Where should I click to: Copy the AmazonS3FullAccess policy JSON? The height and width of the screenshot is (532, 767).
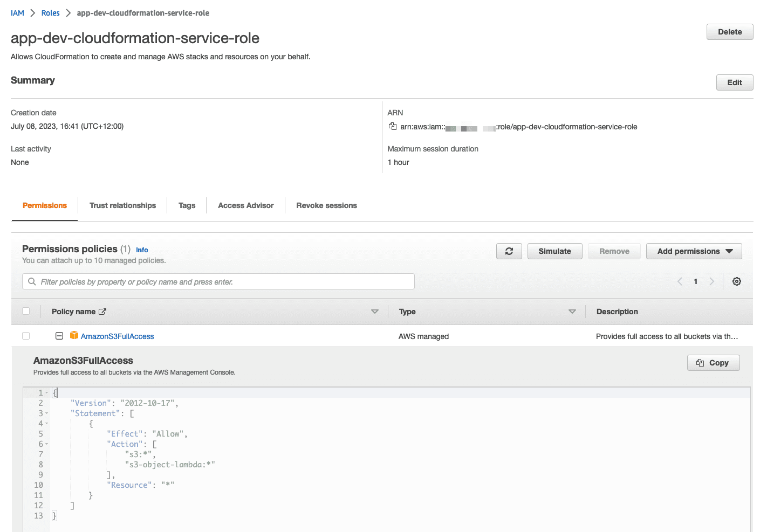pos(713,363)
